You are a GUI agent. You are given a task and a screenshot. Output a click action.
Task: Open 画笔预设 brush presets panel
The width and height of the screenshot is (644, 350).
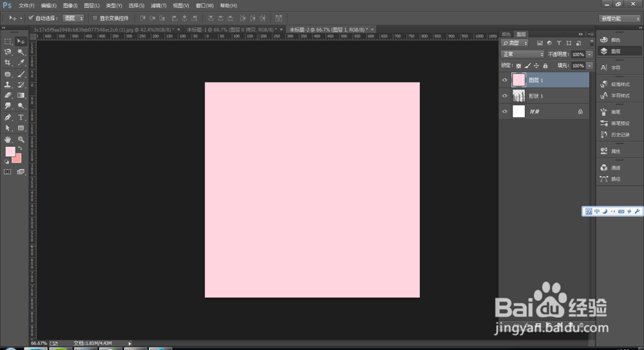tap(620, 123)
